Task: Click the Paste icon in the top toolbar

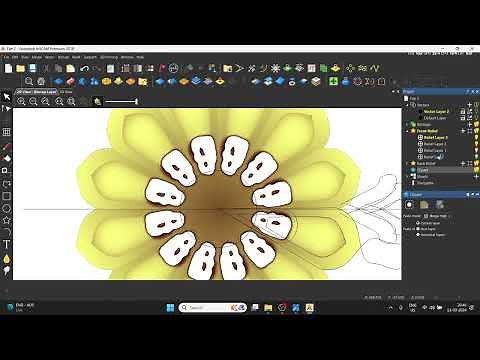Action: [70, 68]
